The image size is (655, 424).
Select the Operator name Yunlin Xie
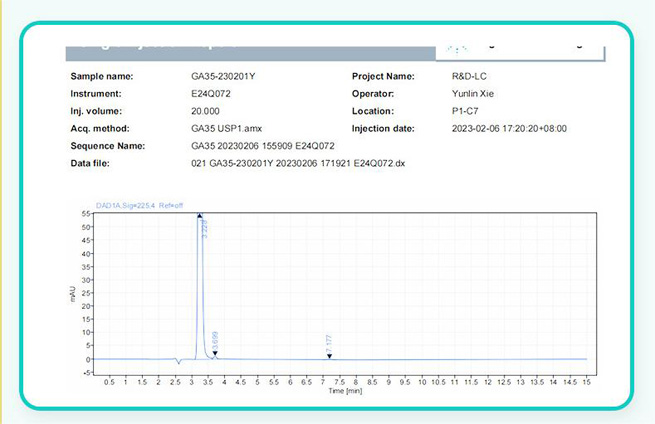pos(478,93)
